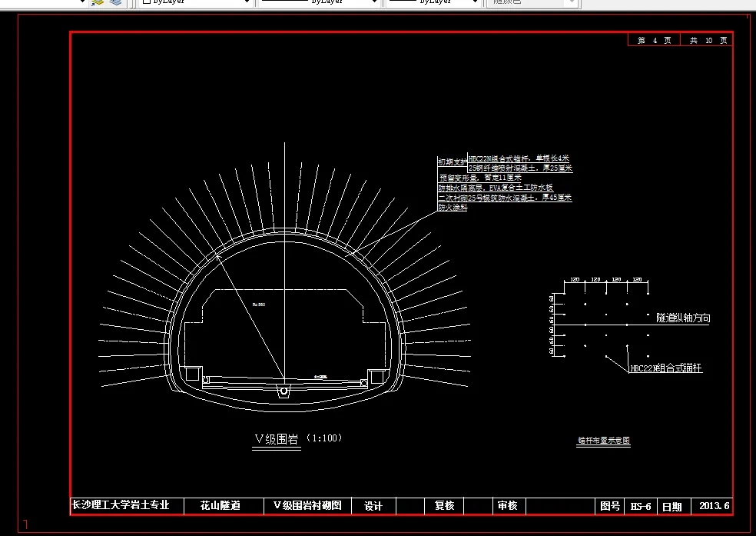756x536 pixels.
Task: Select the right cable trench square
Action: pos(376,377)
